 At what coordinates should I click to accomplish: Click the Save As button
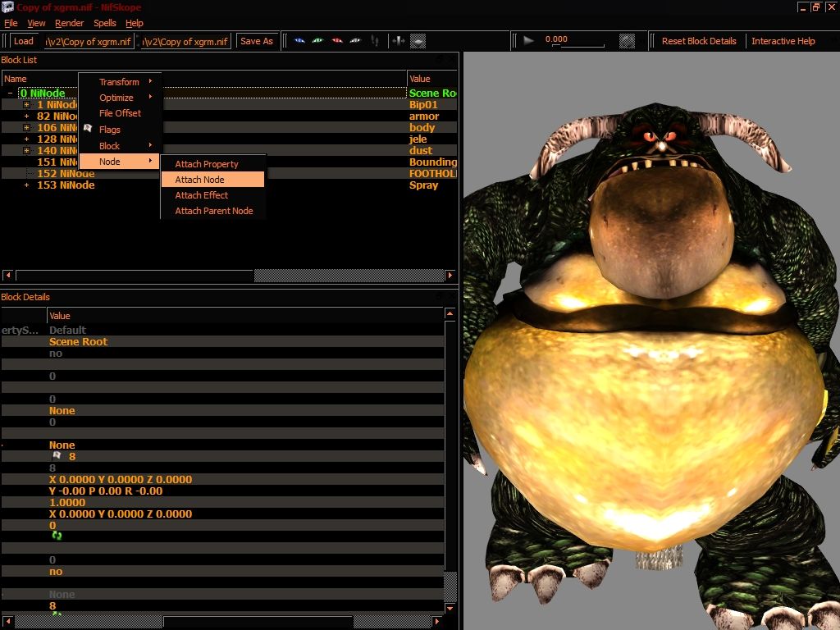coord(257,41)
